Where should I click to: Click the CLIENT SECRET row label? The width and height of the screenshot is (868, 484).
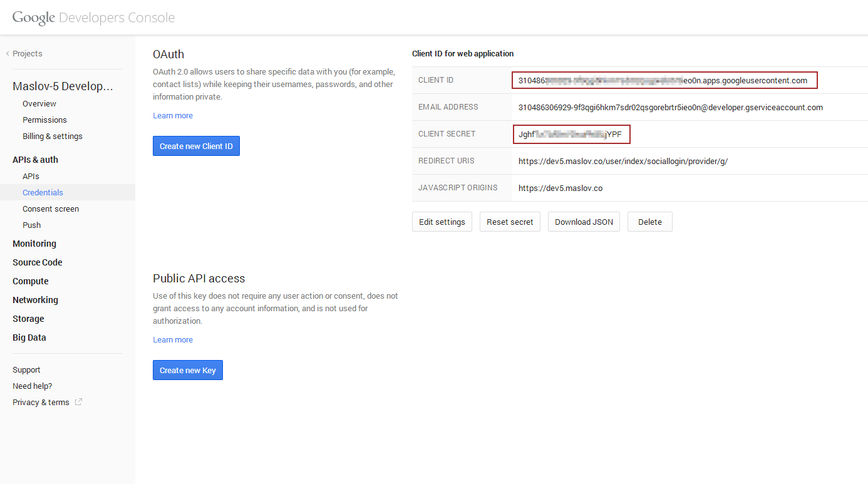(x=447, y=134)
